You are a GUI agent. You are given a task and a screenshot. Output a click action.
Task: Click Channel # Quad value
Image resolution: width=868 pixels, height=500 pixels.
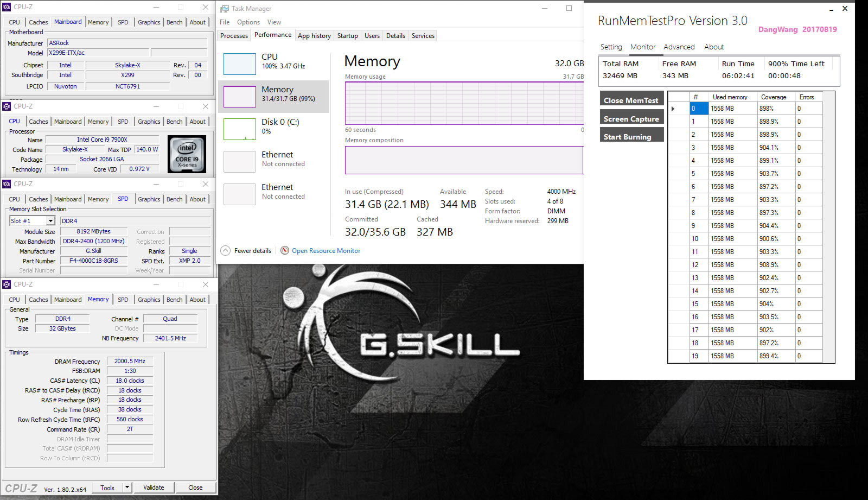[x=170, y=319]
